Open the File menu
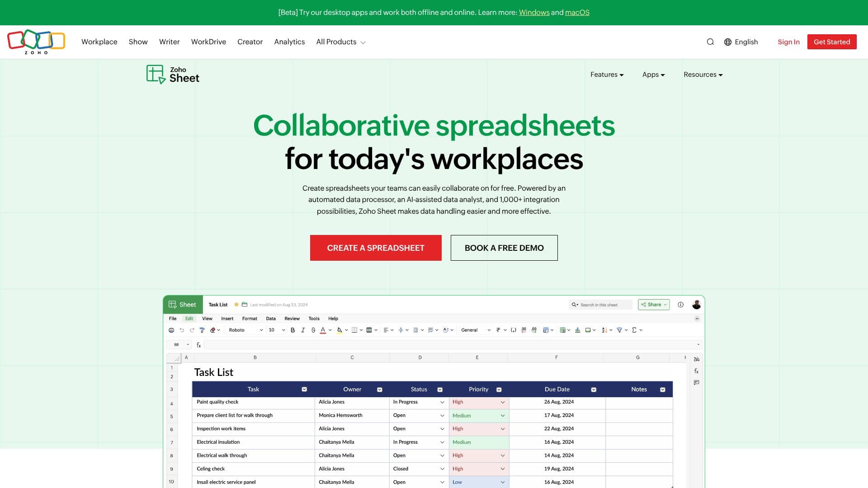This screenshot has width=868, height=488. click(x=173, y=319)
